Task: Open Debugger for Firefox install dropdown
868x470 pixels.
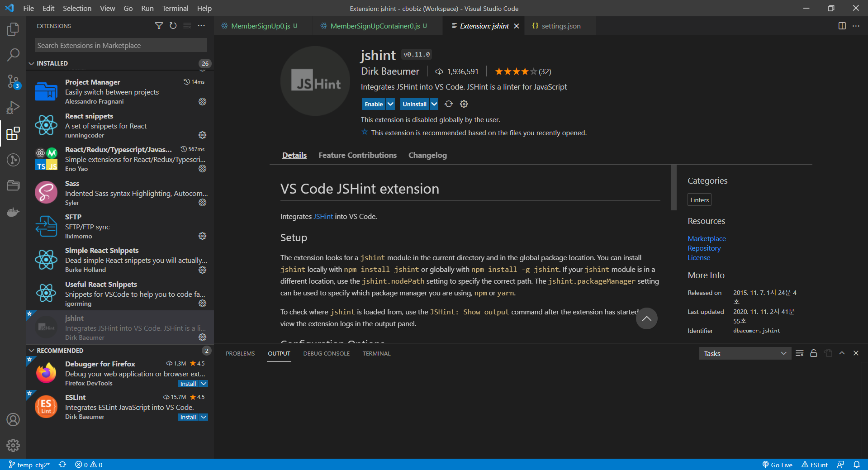Action: (x=204, y=384)
